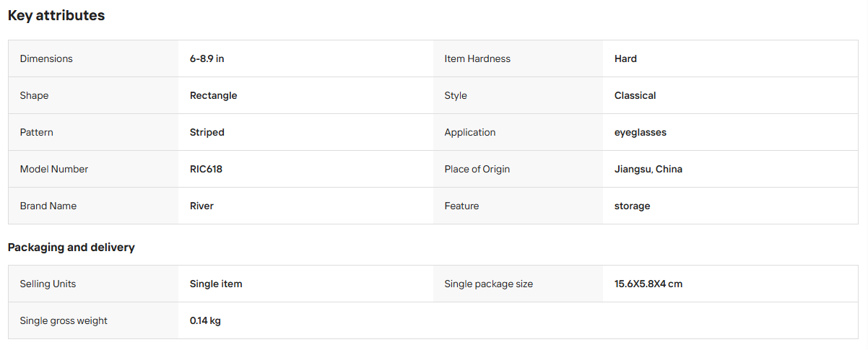The height and width of the screenshot is (350, 868).
Task: Click the eyeglasses application value
Action: [x=641, y=132]
